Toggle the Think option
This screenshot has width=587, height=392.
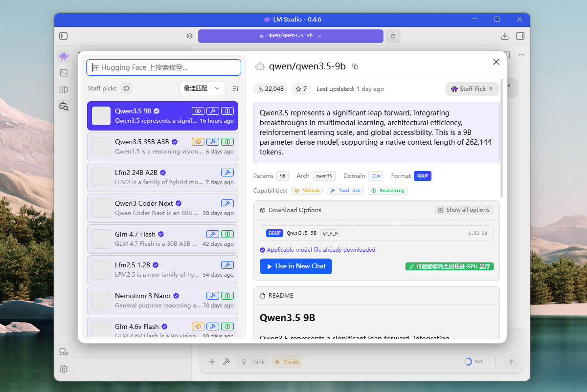[252, 362]
